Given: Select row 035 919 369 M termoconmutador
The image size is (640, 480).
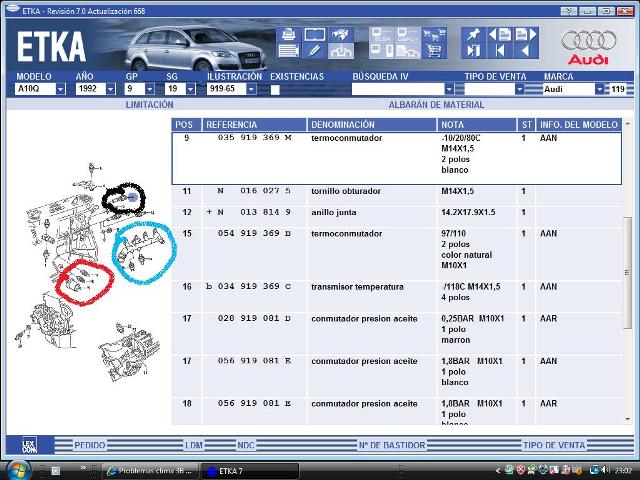Looking at the screenshot, I should (x=397, y=158).
